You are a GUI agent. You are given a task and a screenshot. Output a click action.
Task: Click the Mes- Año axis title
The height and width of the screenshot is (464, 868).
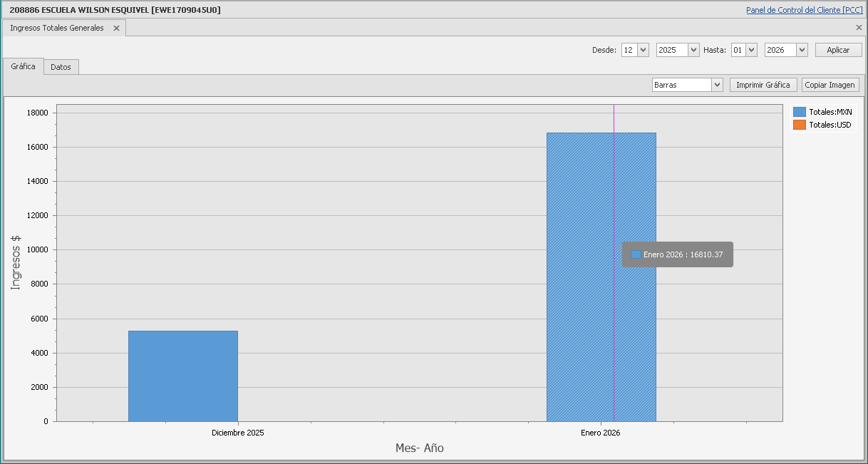[x=420, y=448]
